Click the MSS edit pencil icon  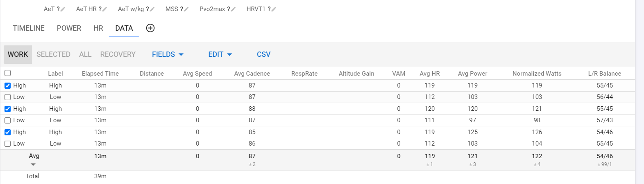tap(186, 9)
